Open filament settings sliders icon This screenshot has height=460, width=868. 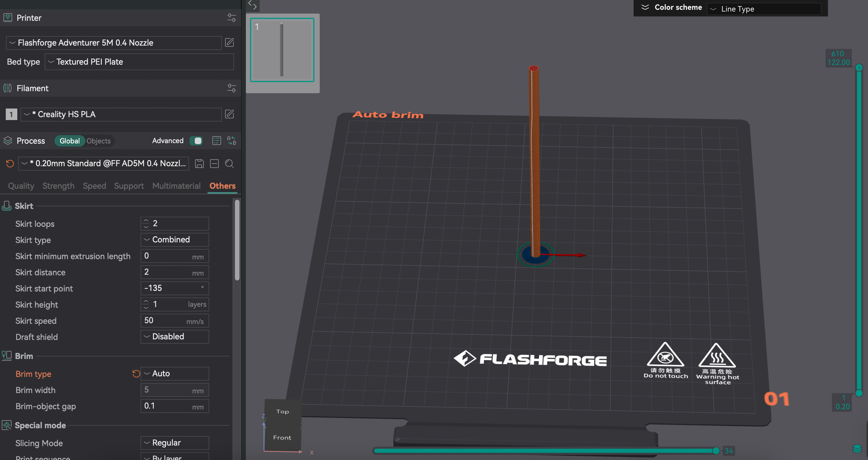click(x=231, y=88)
